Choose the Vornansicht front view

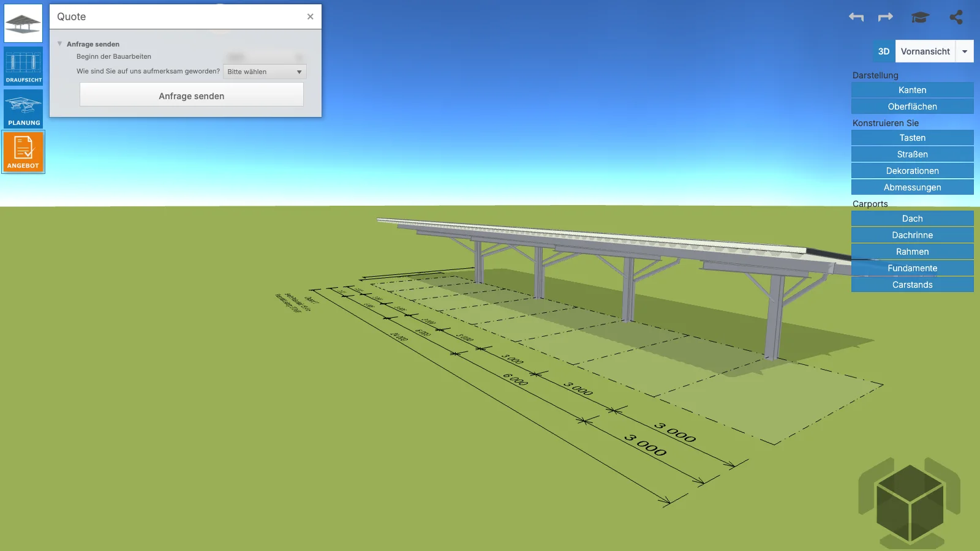coord(925,51)
